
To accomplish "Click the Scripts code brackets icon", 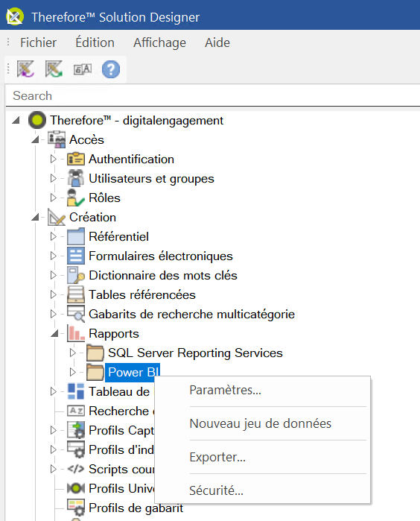I will click(x=76, y=469).
